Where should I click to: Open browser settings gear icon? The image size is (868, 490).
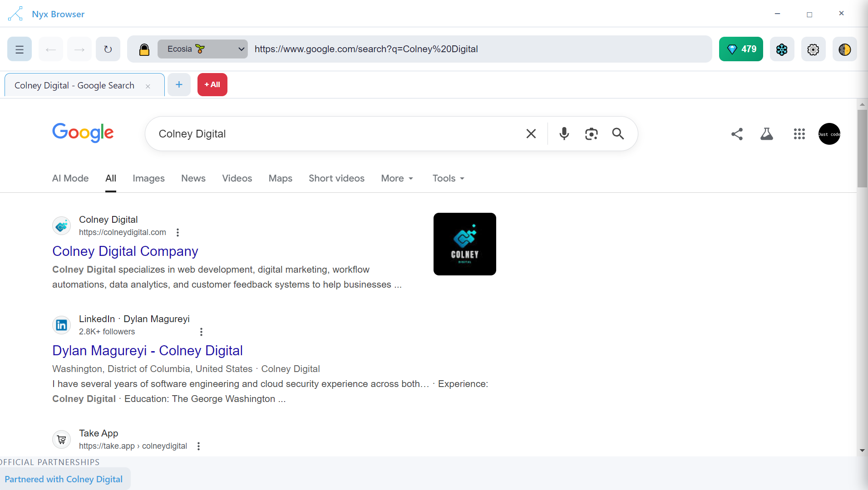813,49
